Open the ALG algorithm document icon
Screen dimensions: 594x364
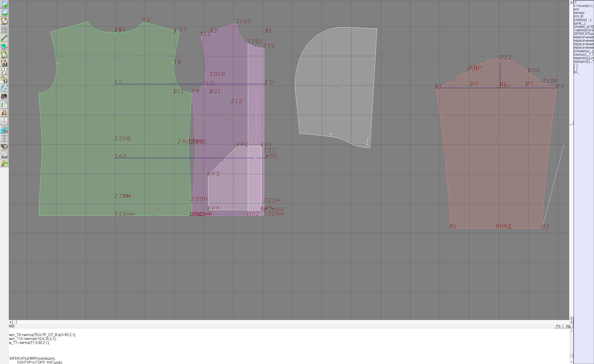click(4, 155)
